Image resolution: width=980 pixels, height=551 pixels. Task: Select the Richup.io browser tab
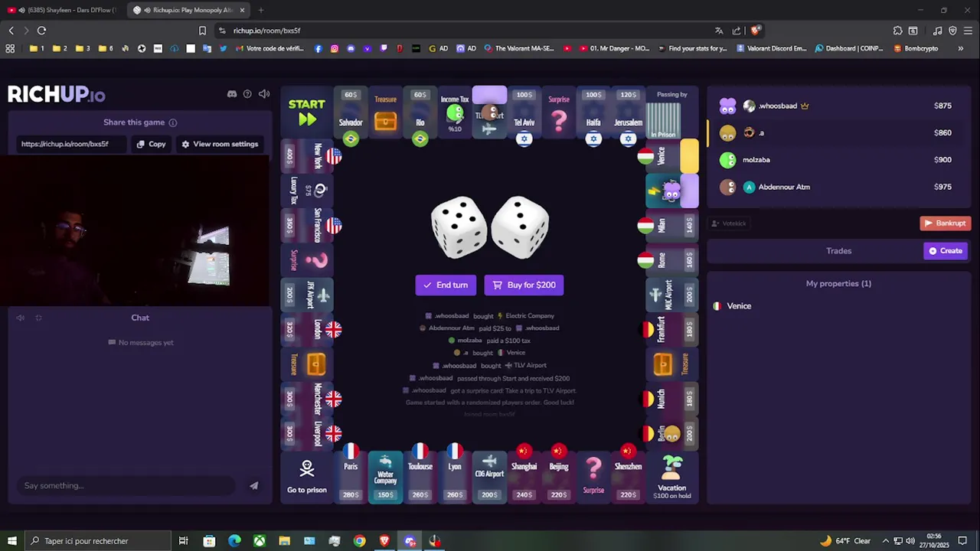tap(188, 10)
